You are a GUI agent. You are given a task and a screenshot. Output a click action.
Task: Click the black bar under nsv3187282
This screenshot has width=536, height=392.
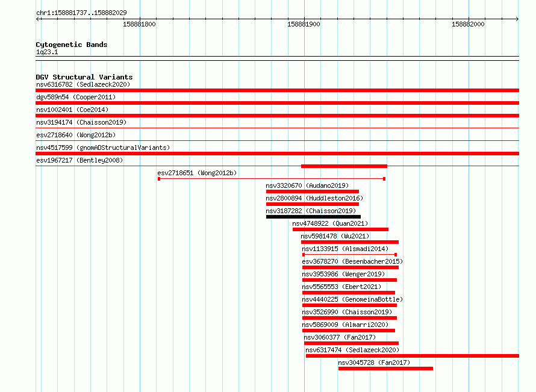tap(313, 217)
